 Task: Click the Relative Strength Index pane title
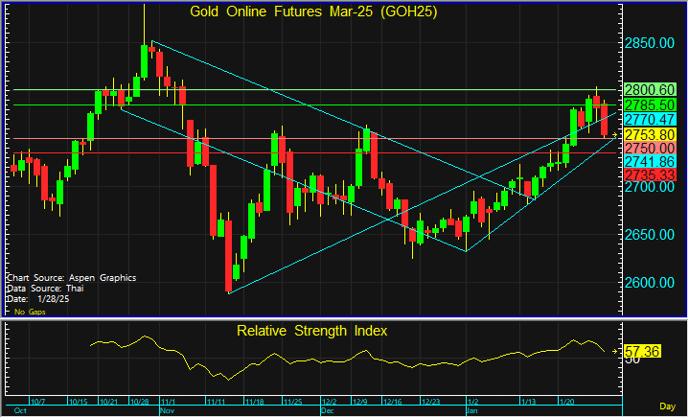[x=311, y=329]
